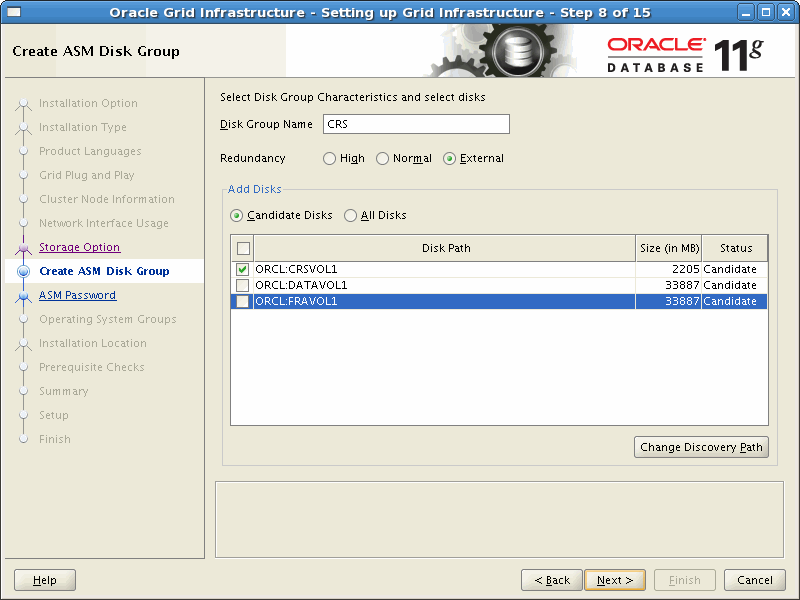Image resolution: width=800 pixels, height=600 pixels.
Task: Toggle select-all checkbox in table header
Action: (243, 248)
